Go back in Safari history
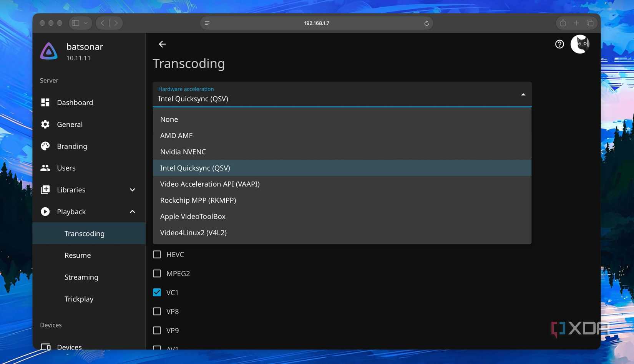The image size is (634, 364). click(x=103, y=23)
